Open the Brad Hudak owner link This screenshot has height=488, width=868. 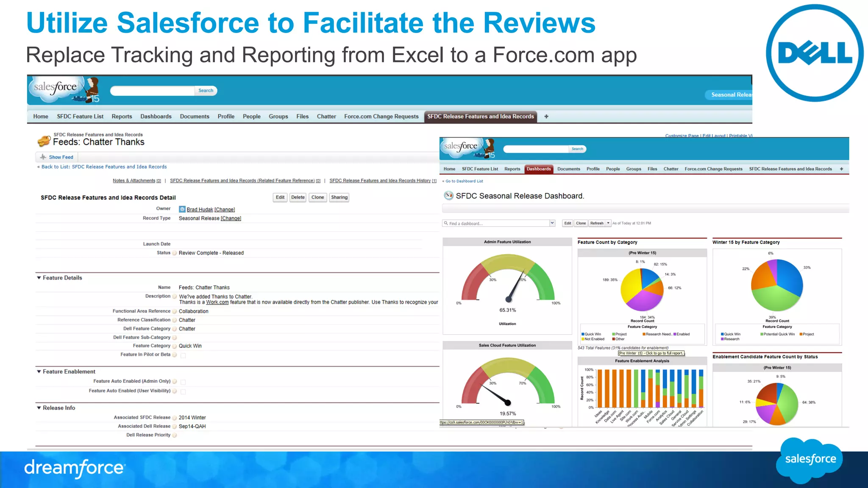(200, 210)
